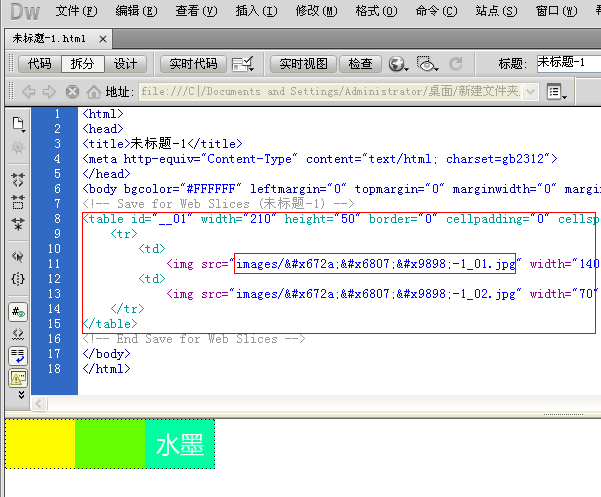Open the 插入(I) menu
Screen dimensions: 601x497
pyautogui.click(x=256, y=11)
